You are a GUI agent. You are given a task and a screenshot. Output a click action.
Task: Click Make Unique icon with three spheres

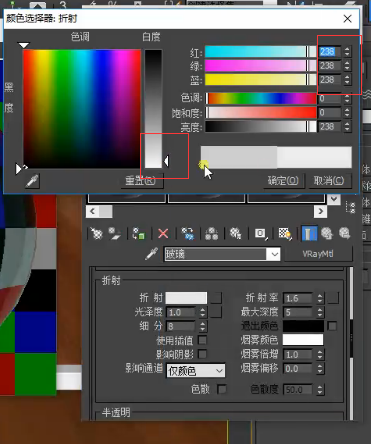[x=211, y=233]
